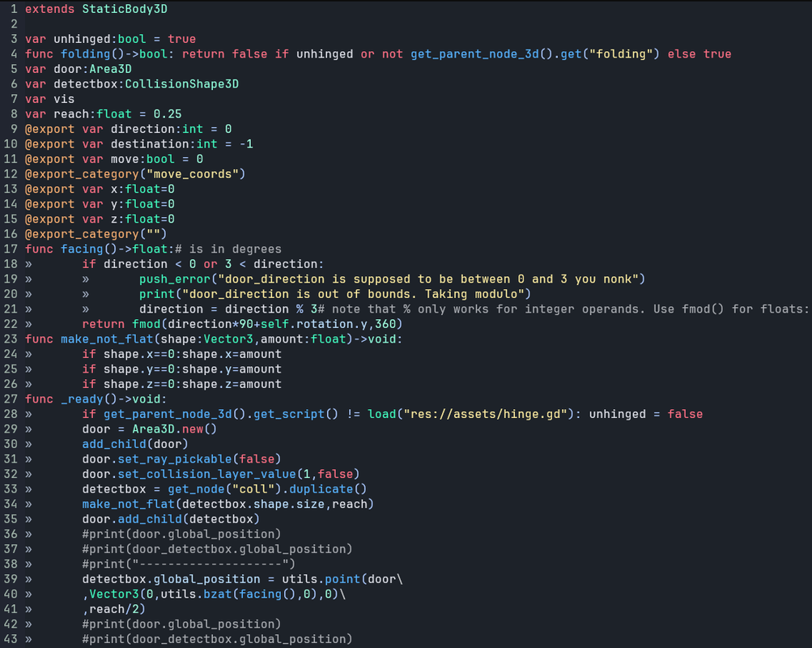
Task: Click 'move:bool' on line 11
Action: [x=142, y=159]
